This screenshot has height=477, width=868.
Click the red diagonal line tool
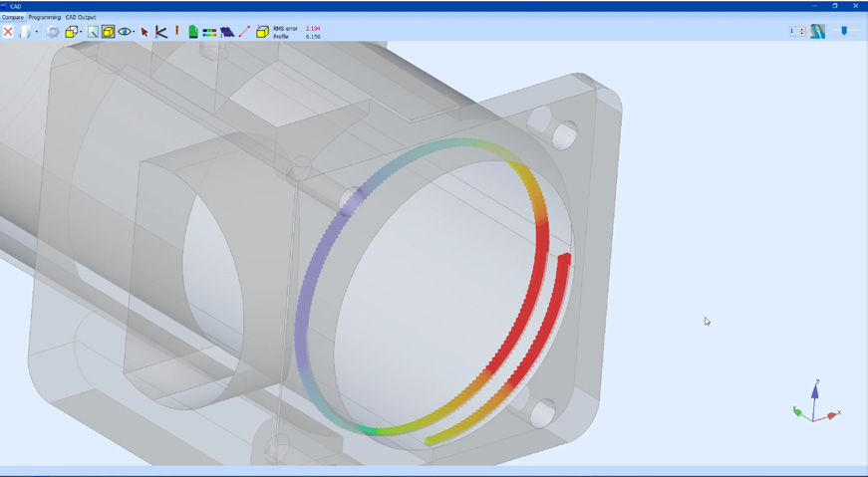coord(244,32)
